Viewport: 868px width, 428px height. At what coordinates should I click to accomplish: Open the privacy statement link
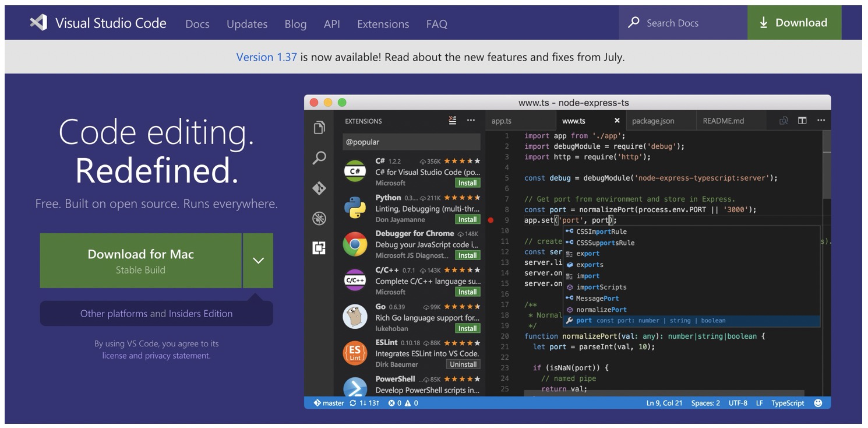click(177, 356)
